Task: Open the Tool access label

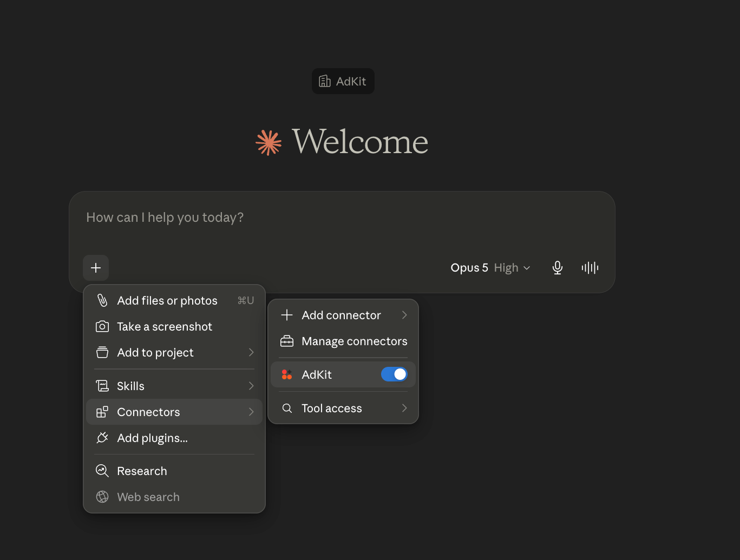Action: [x=332, y=409]
